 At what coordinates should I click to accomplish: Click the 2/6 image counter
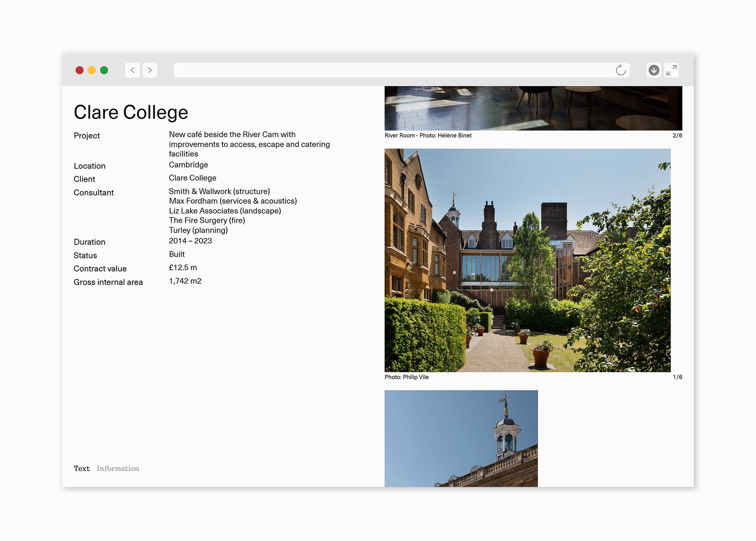click(677, 136)
